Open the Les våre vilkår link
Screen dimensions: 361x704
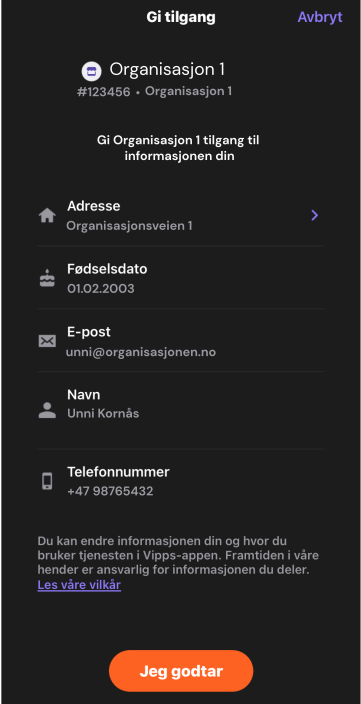pos(79,585)
